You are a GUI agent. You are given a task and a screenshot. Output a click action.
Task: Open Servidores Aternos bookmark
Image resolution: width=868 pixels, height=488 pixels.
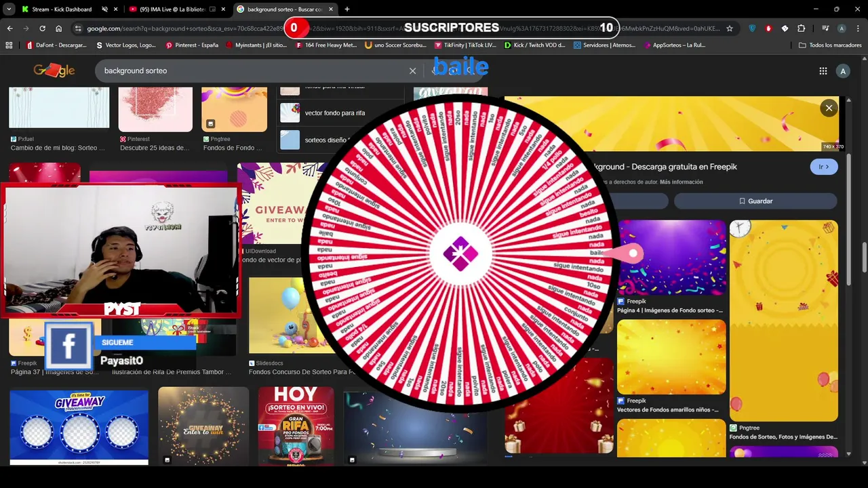[605, 45]
